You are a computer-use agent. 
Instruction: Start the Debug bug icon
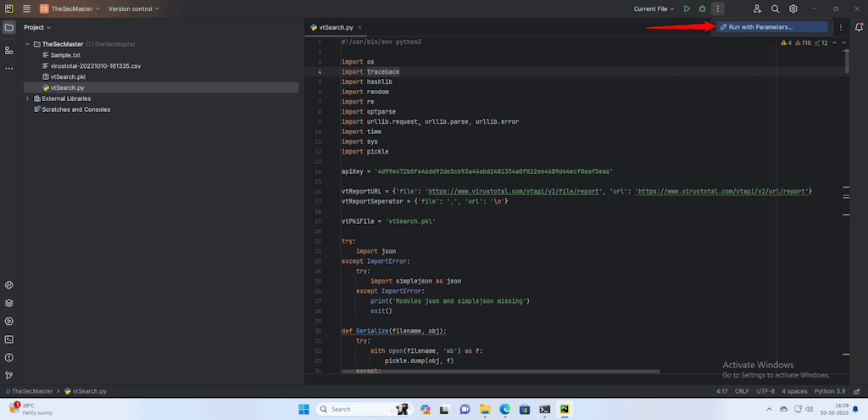click(702, 8)
